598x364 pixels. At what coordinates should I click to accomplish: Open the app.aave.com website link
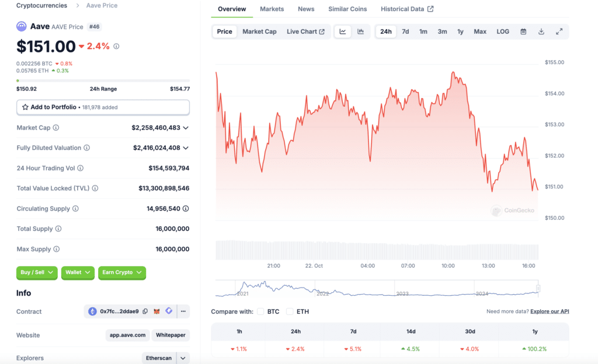(x=127, y=335)
